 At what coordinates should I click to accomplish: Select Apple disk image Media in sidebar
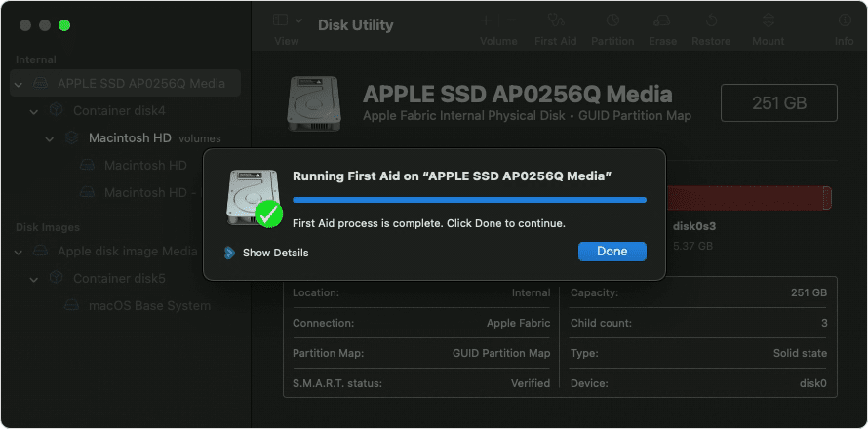pos(127,251)
